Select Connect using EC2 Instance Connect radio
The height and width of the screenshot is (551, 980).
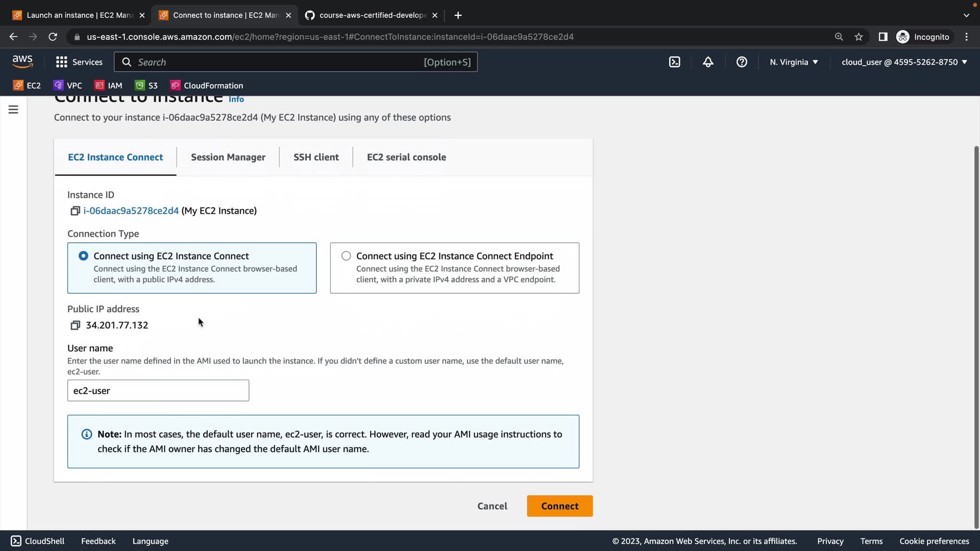(x=83, y=256)
